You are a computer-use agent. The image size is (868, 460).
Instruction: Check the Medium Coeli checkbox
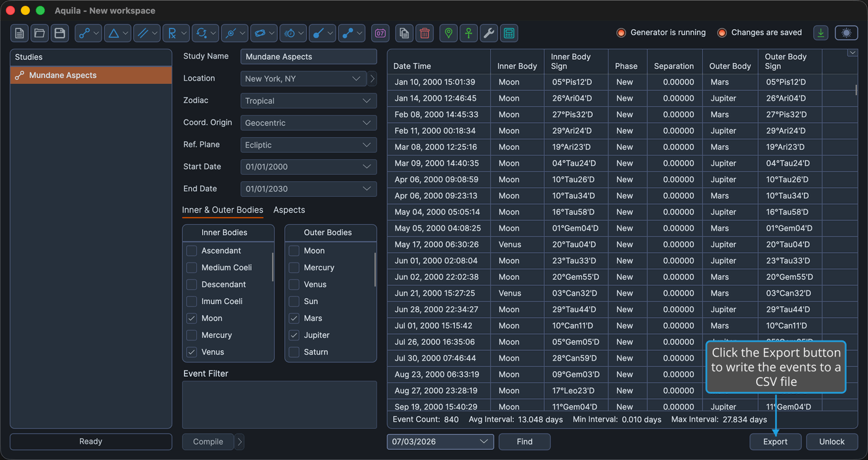click(x=191, y=268)
